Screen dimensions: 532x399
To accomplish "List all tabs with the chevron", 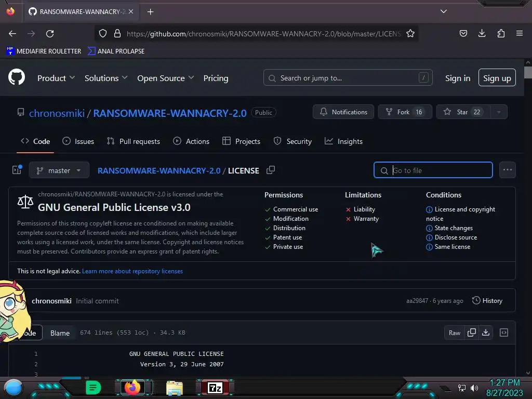I will [444, 11].
